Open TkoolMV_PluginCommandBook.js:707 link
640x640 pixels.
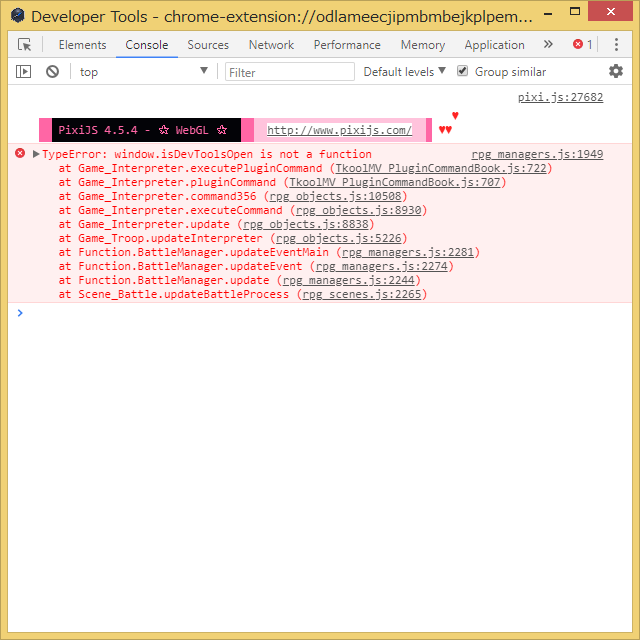click(x=395, y=182)
